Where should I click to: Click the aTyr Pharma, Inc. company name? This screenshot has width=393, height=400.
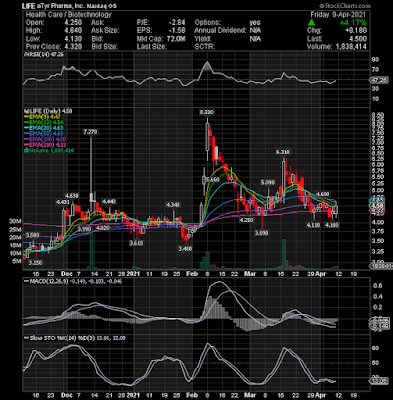pos(60,6)
